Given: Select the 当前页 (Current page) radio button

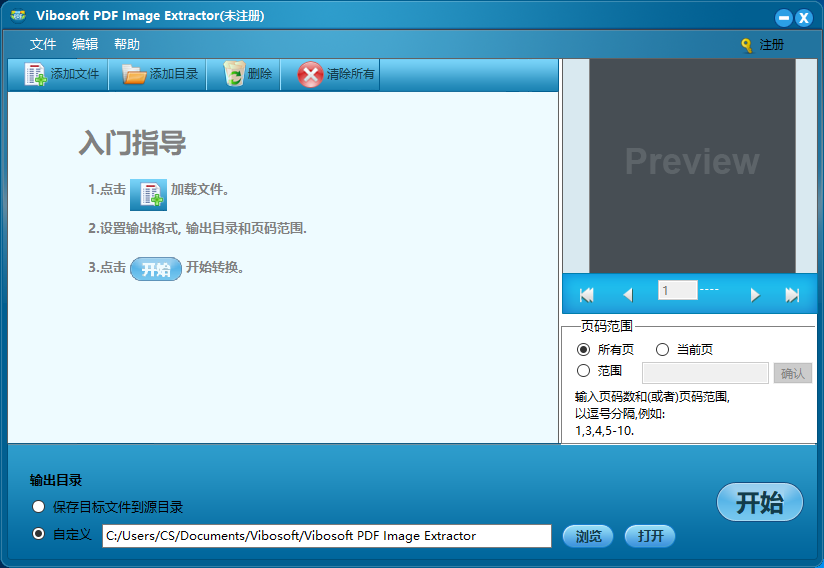Looking at the screenshot, I should click(x=662, y=349).
